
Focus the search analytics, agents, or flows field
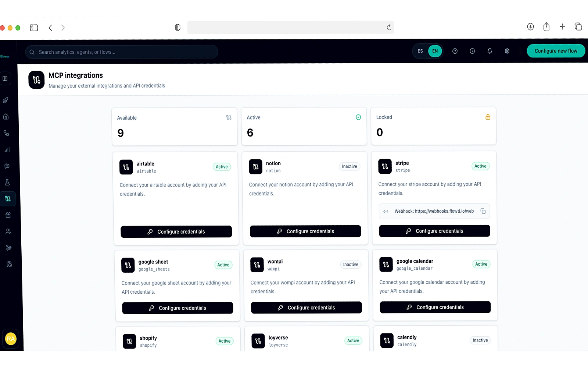coord(122,52)
